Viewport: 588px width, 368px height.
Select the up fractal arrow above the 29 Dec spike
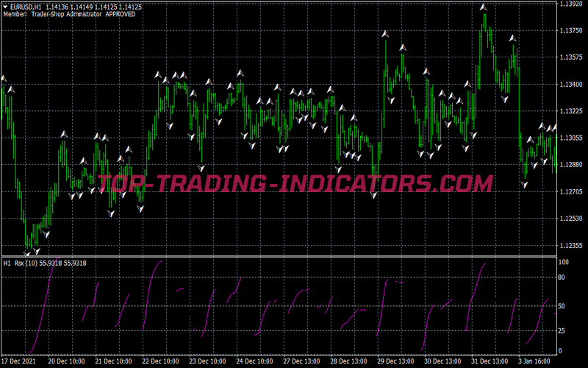[x=385, y=34]
